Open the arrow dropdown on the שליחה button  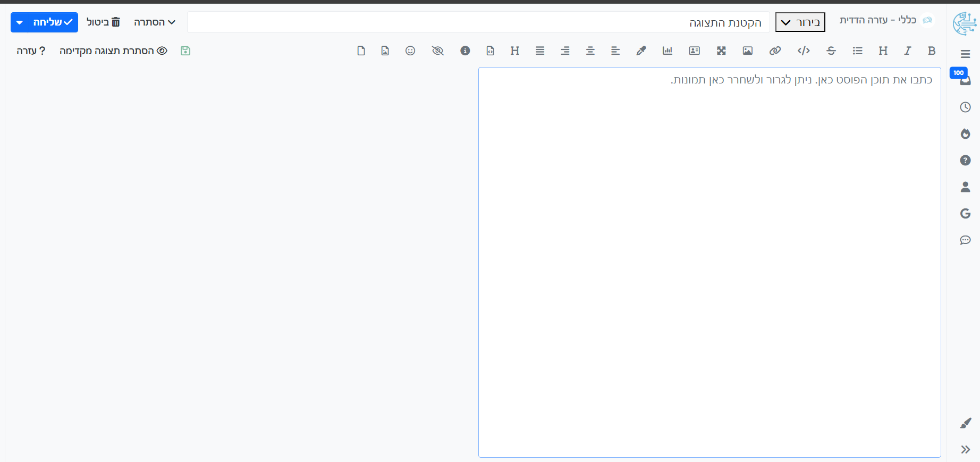pos(20,22)
